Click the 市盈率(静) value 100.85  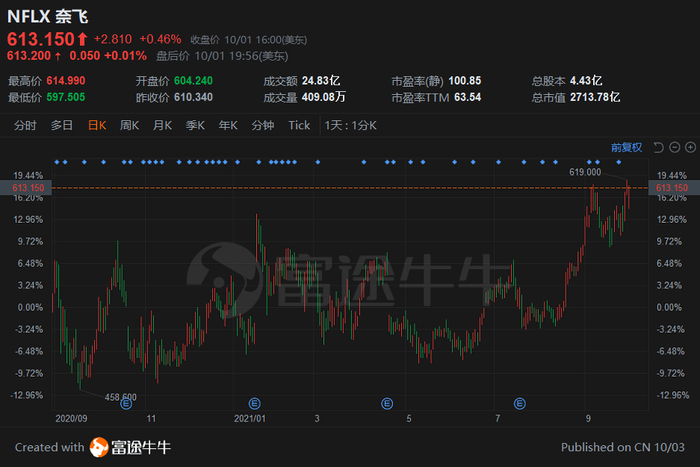click(465, 81)
